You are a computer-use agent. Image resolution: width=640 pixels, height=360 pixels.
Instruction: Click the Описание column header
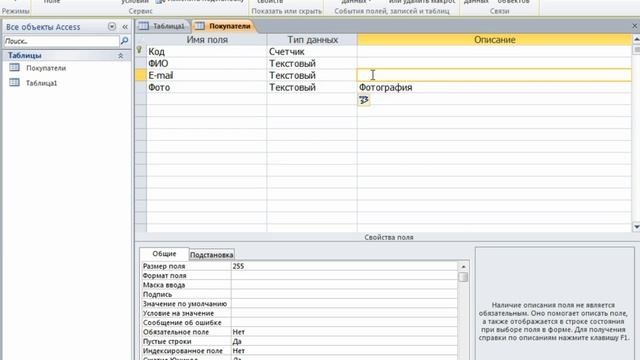click(494, 40)
